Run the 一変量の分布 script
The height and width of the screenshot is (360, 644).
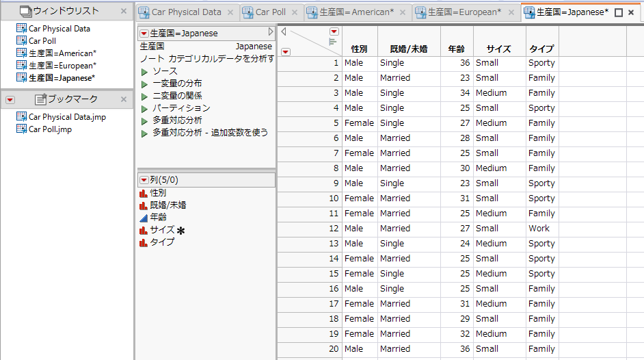(144, 85)
